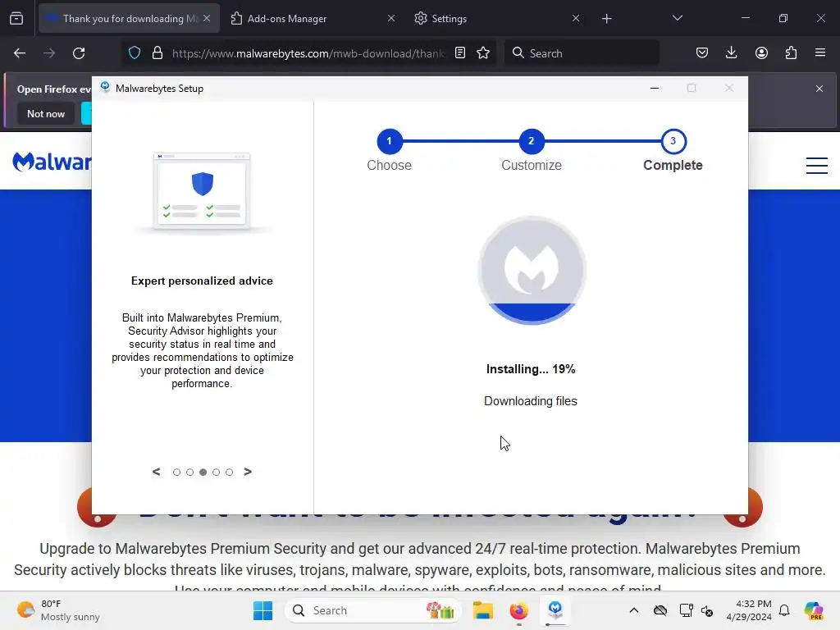Toggle reader view in address bar

[x=459, y=52]
